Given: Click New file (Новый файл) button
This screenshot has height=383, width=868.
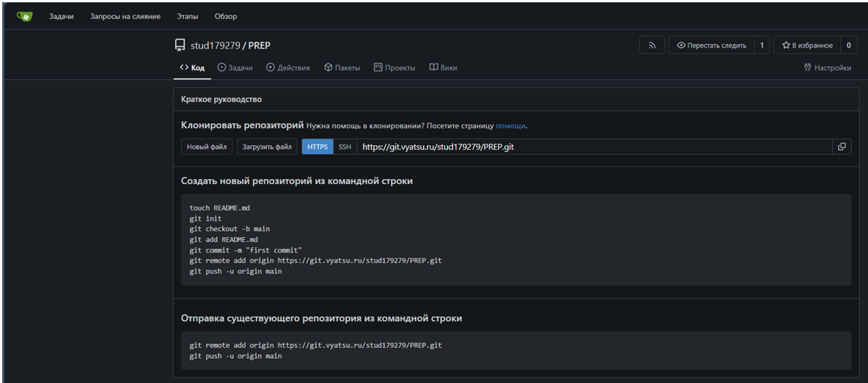Looking at the screenshot, I should click(x=207, y=147).
